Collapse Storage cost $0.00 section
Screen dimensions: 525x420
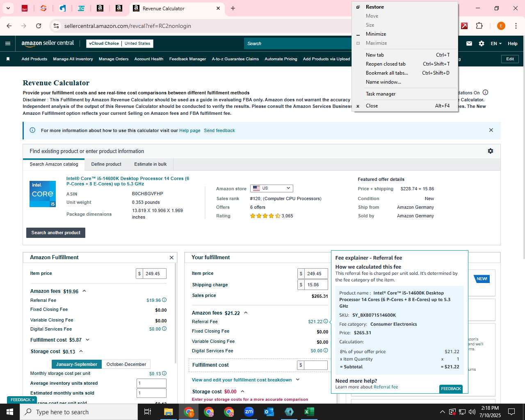click(242, 391)
